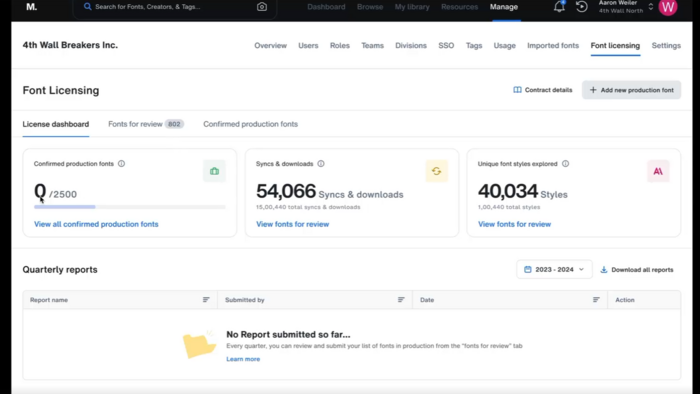Show info for Confirmed production fonts
700x394 pixels.
121,164
